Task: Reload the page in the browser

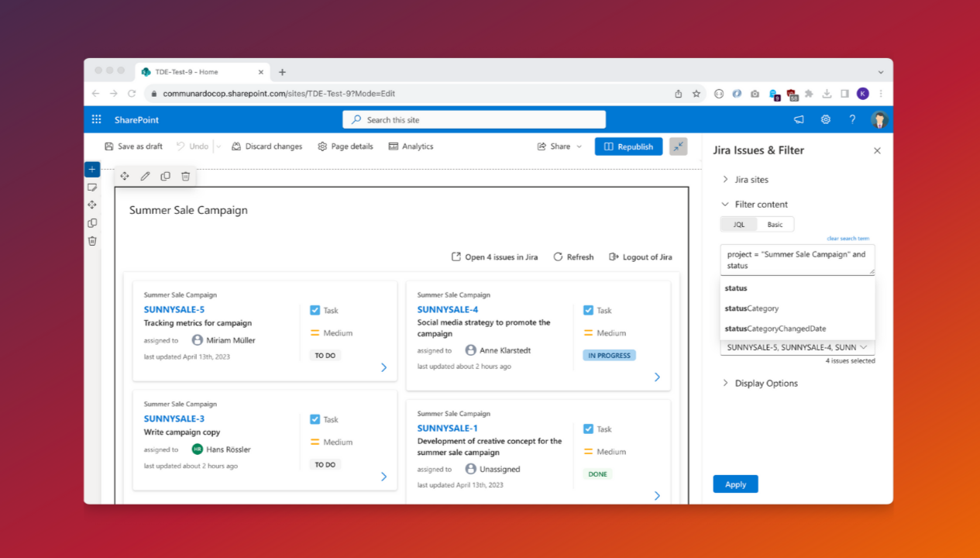Action: (x=132, y=94)
